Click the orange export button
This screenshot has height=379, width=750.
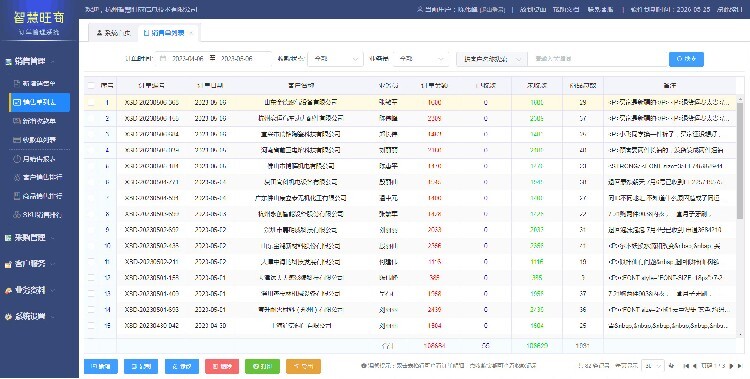[303, 367]
